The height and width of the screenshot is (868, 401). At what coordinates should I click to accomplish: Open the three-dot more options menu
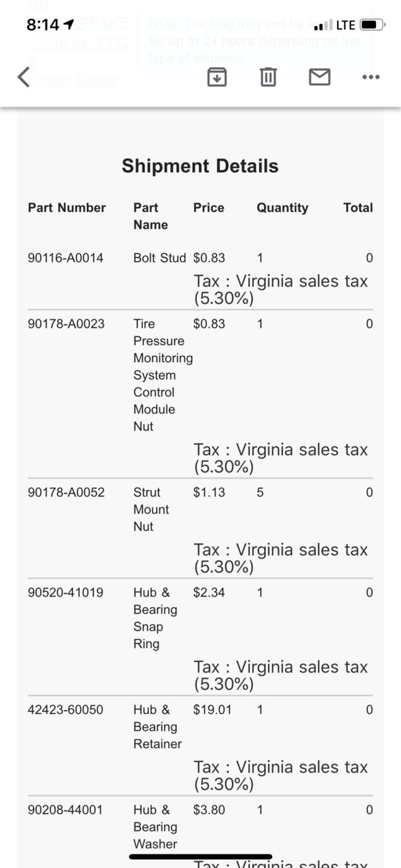[x=370, y=77]
